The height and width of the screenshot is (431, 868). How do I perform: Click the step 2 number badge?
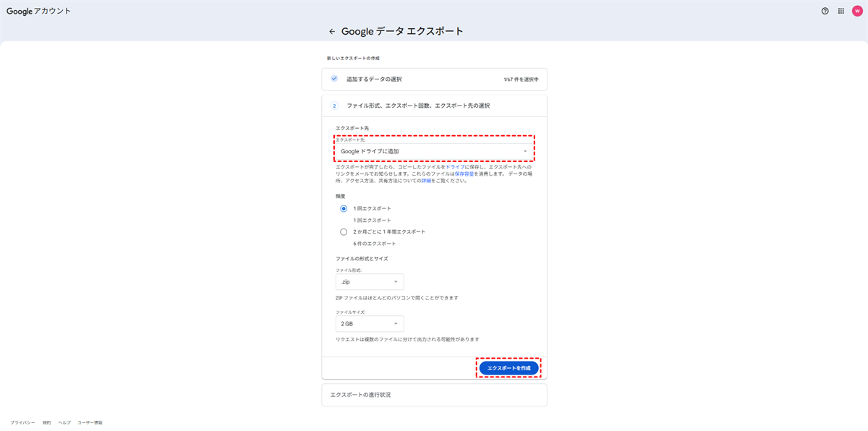click(x=334, y=106)
